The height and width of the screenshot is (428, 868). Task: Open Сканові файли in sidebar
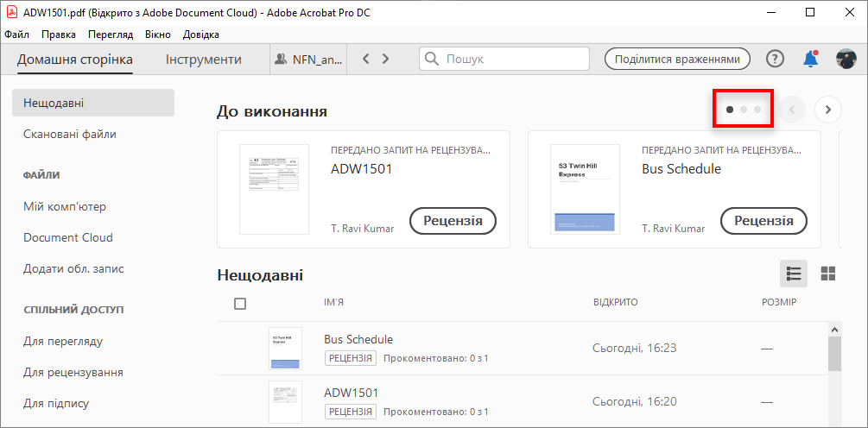70,134
